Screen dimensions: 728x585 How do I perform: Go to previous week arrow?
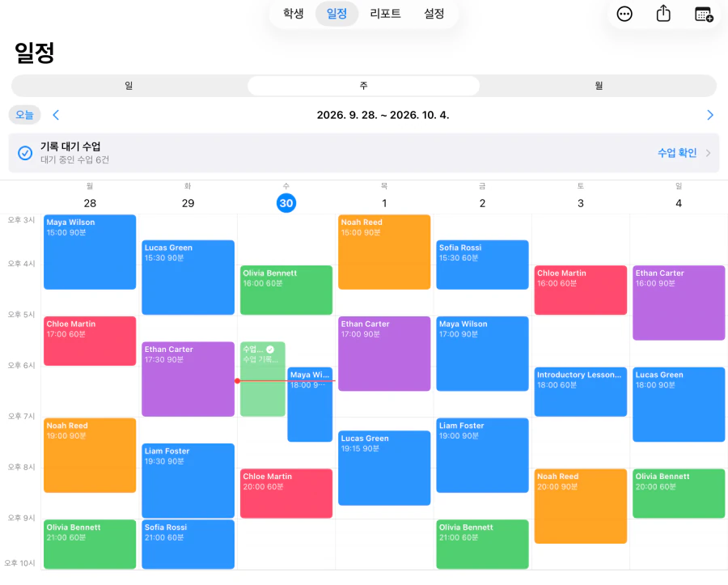(x=56, y=115)
